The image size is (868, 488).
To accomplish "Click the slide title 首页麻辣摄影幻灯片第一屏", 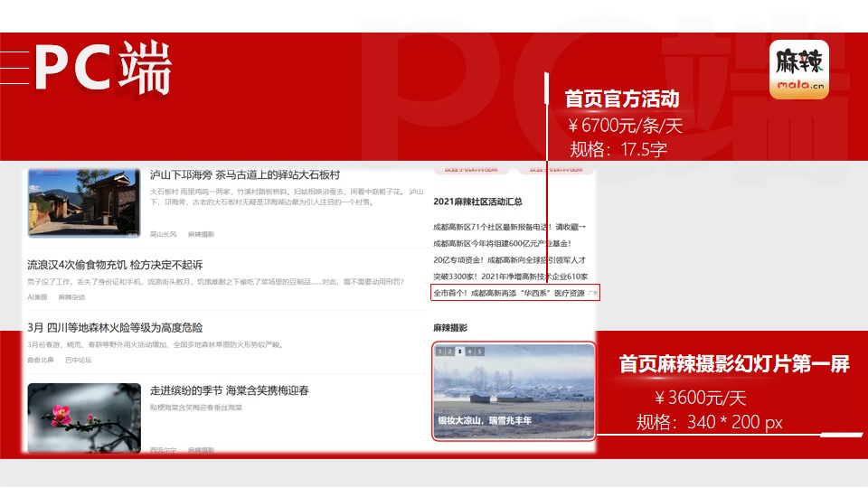I will click(x=734, y=364).
